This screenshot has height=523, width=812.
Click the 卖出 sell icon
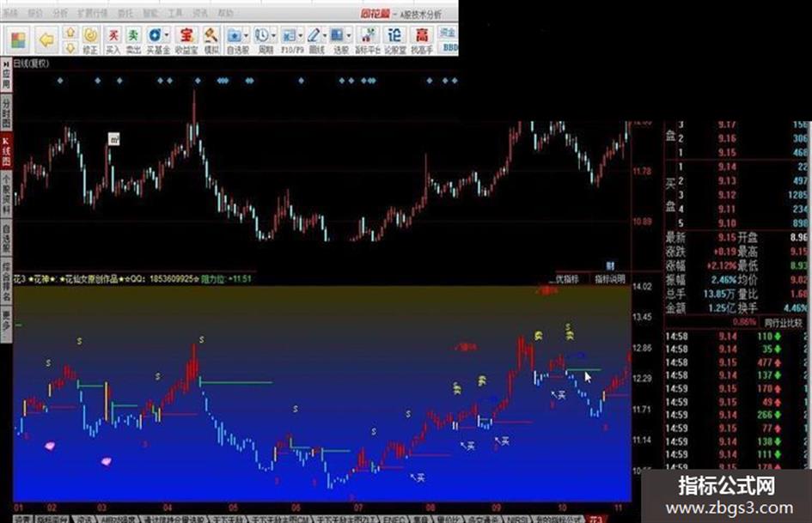133,41
